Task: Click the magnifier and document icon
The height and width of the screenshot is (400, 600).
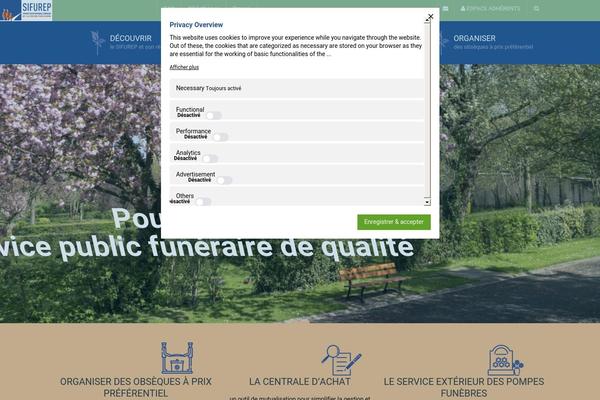Action: pos(341,359)
